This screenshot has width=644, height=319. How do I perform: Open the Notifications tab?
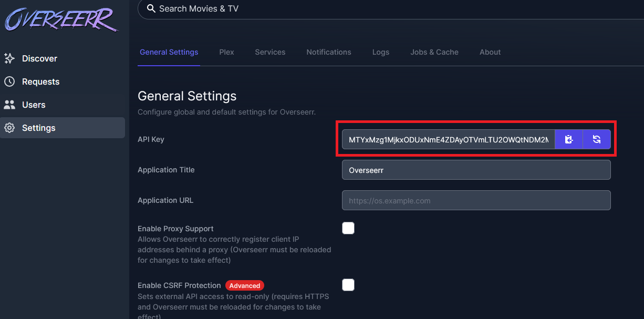click(329, 52)
